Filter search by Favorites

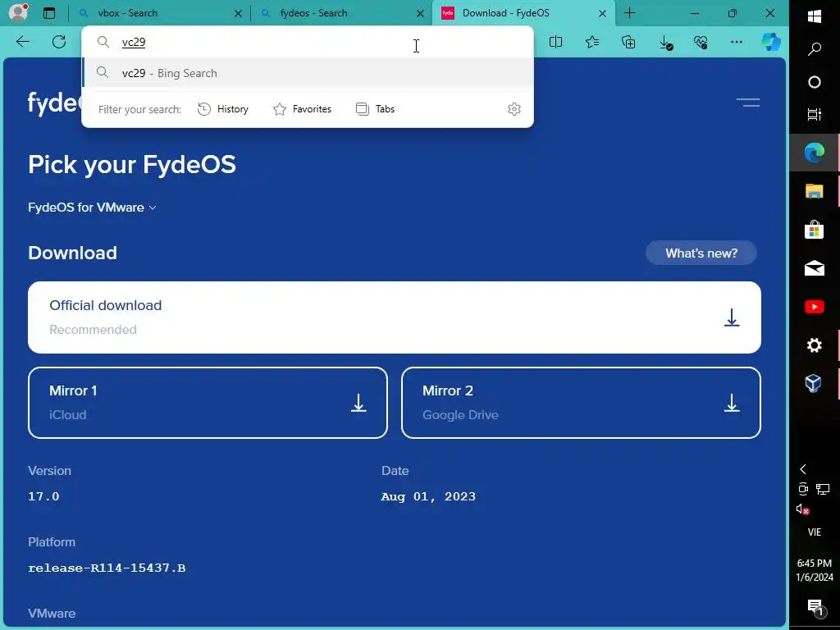point(302,109)
